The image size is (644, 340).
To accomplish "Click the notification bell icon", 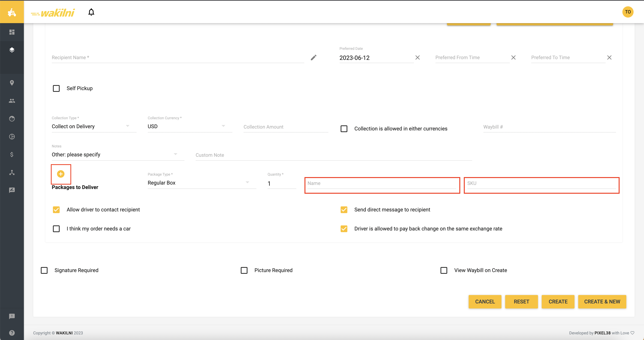I will click(x=91, y=12).
